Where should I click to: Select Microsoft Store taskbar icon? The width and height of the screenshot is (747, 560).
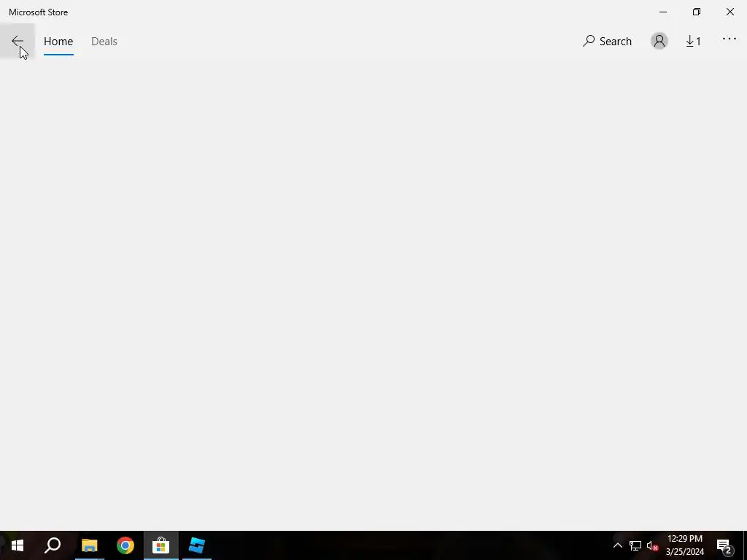pyautogui.click(x=161, y=545)
